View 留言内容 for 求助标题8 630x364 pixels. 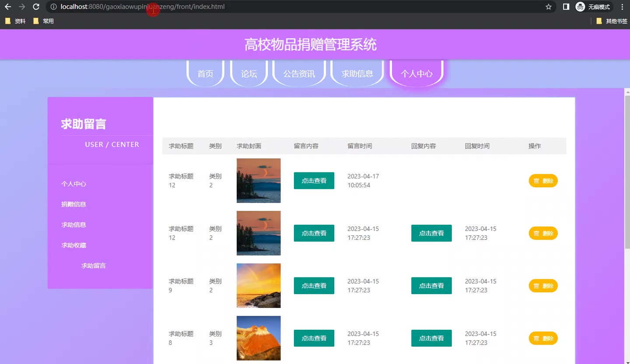pyautogui.click(x=314, y=338)
